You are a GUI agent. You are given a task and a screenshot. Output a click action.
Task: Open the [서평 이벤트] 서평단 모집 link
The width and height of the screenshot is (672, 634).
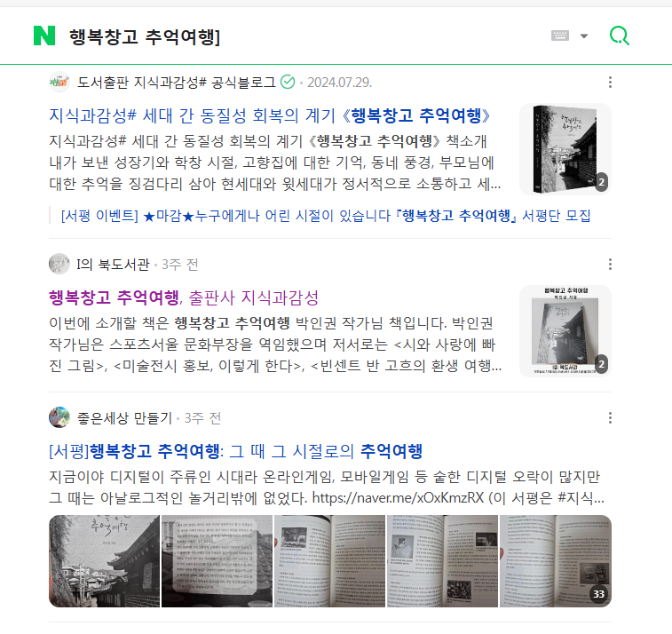(x=326, y=216)
